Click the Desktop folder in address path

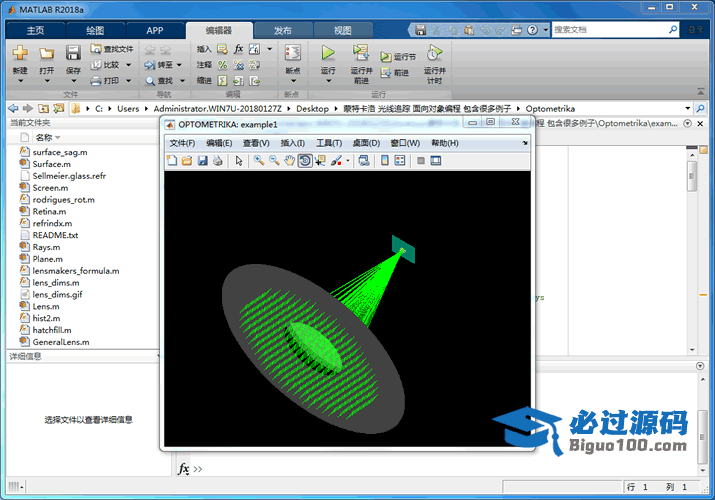[312, 108]
